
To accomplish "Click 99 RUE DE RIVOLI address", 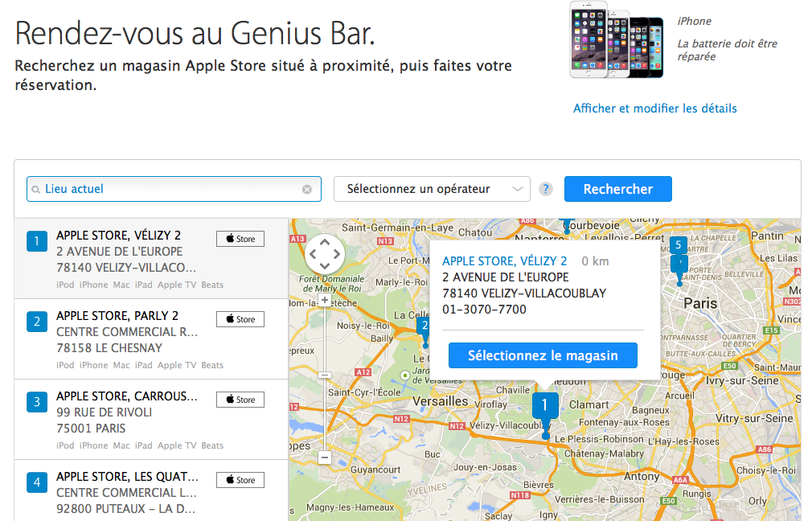I will click(104, 412).
